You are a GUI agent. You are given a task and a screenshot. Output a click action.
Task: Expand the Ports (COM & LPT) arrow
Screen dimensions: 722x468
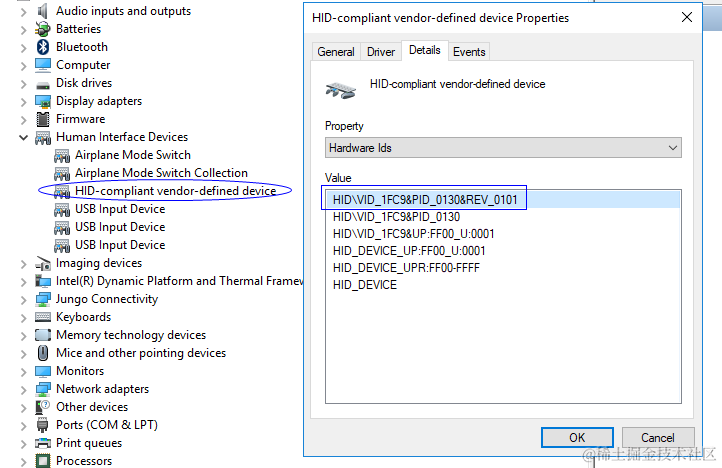pos(23,425)
